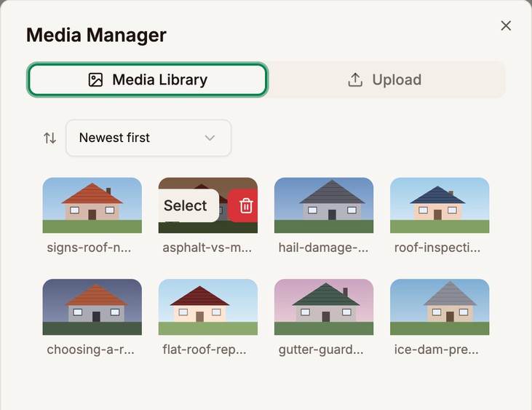Pick the gutter-guard thumbnail
Image resolution: width=532 pixels, height=410 pixels.
324,307
